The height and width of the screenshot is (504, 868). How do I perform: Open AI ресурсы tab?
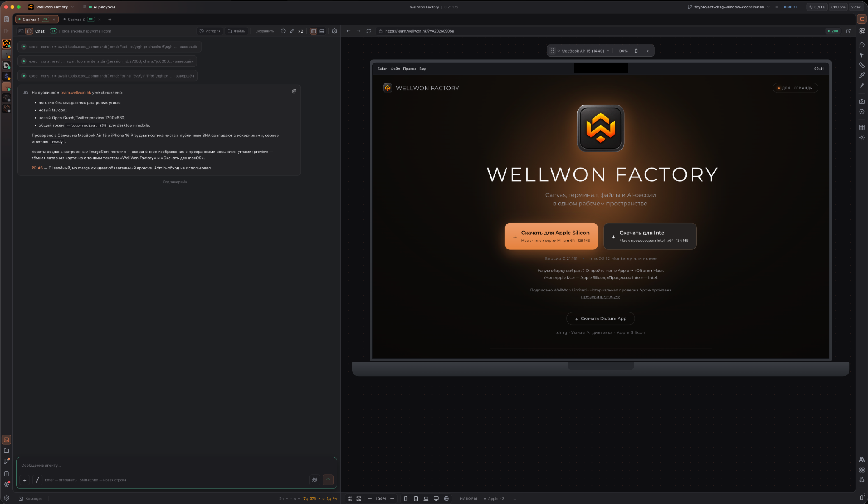pos(99,7)
